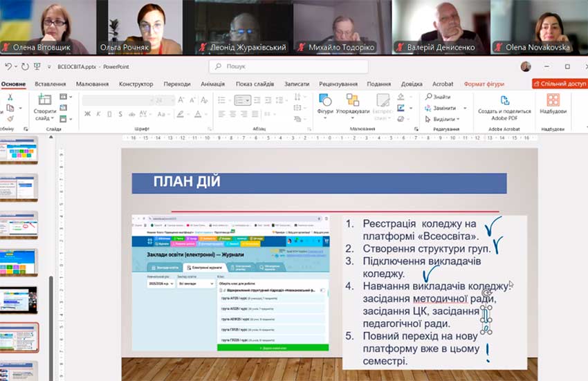
Task: Open the font color picker
Action: [x=198, y=114]
